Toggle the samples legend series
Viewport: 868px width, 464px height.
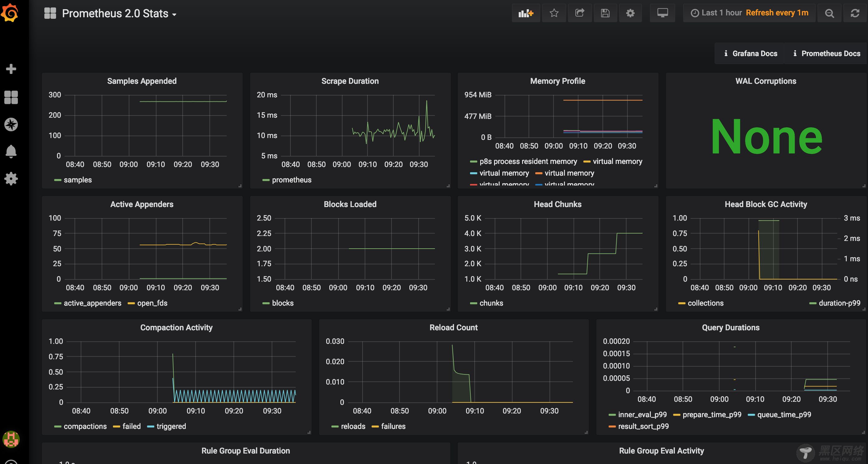click(78, 180)
